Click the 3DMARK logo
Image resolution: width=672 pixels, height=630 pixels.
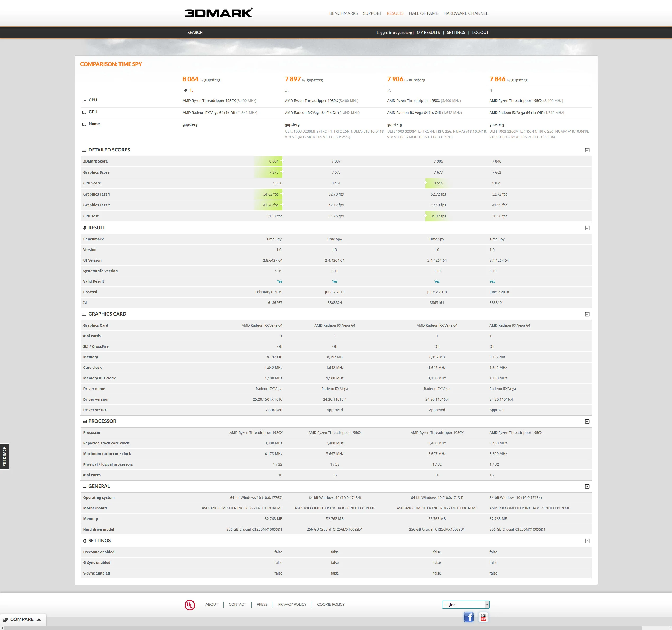(218, 12)
